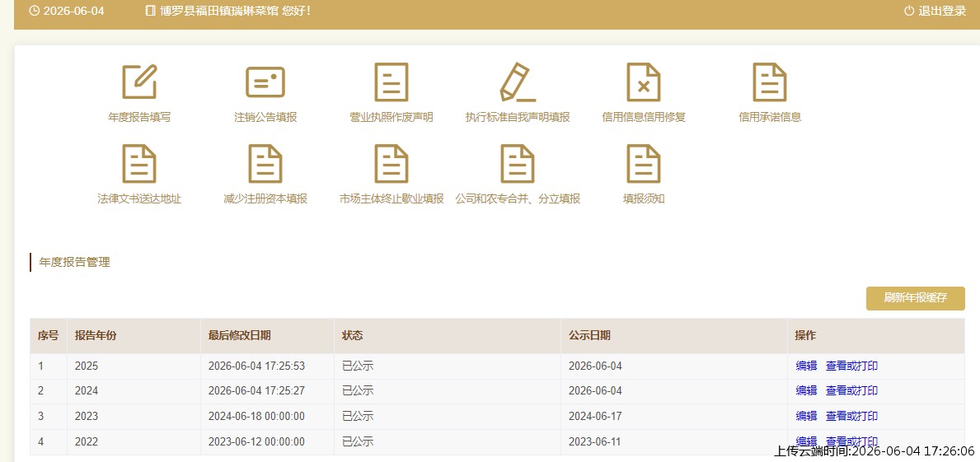This screenshot has height=462, width=980.
Task: Click the timestamp 2024-06-18 00:00:00
Action: (256, 417)
